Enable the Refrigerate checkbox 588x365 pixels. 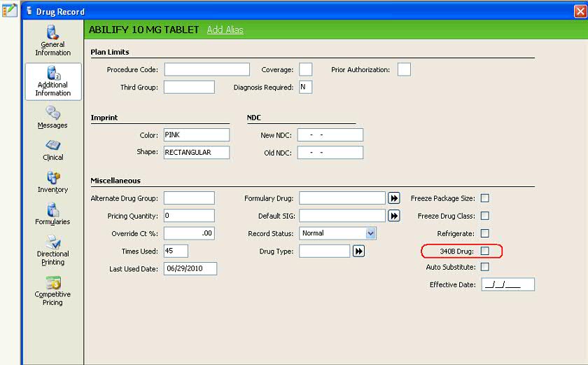(x=485, y=233)
